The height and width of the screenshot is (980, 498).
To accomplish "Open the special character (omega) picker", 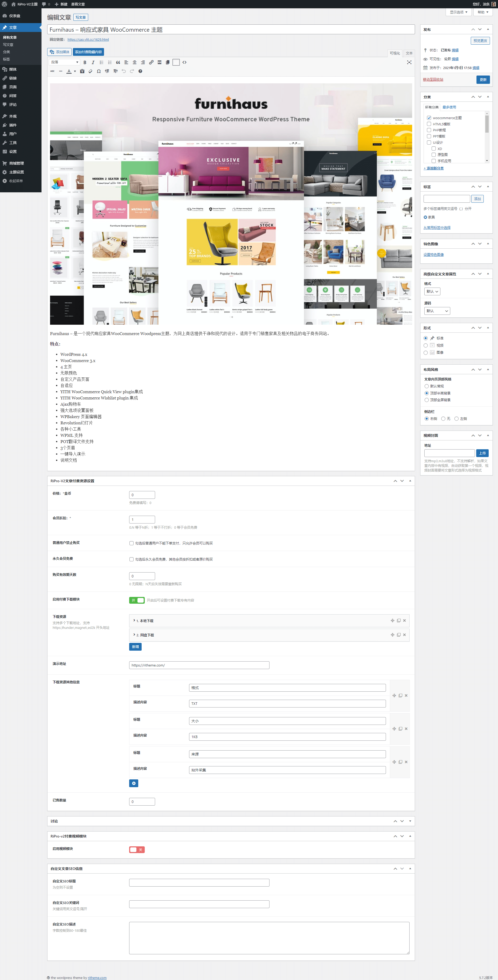I will [x=99, y=71].
